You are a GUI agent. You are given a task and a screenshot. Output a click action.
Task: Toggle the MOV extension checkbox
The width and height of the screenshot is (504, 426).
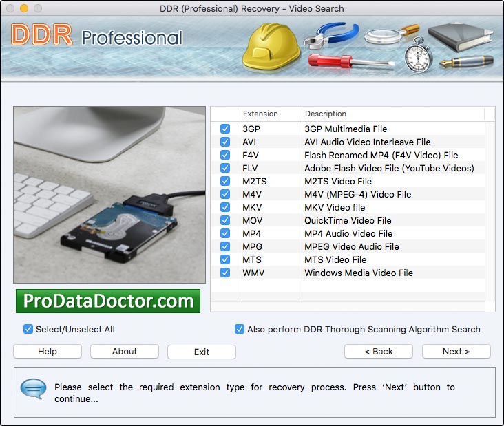pyautogui.click(x=225, y=220)
